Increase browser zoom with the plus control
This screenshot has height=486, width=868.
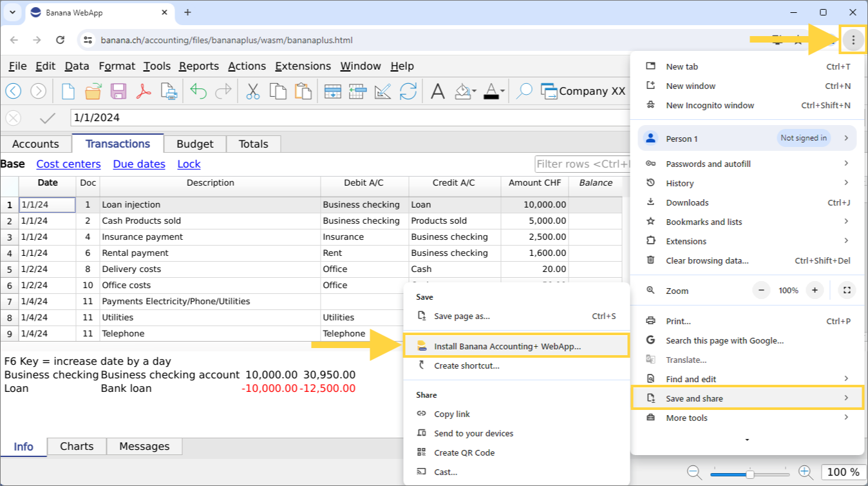(815, 290)
